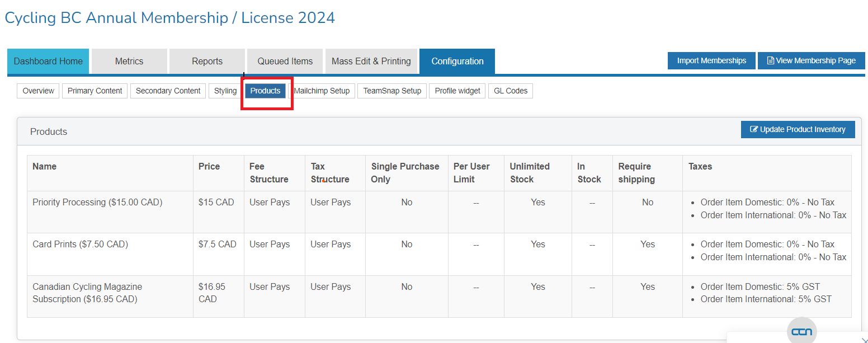The height and width of the screenshot is (343, 868).
Task: Click the View Membership Page button
Action: [x=811, y=61]
